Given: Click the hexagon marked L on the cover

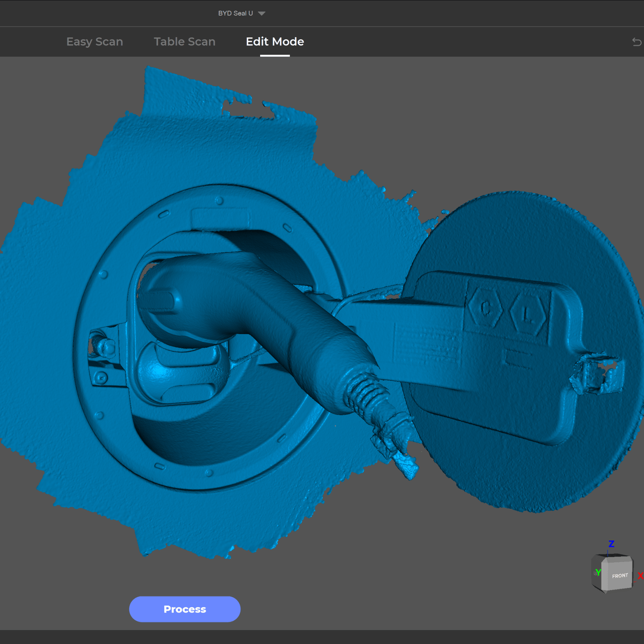Looking at the screenshot, I should 528,315.
